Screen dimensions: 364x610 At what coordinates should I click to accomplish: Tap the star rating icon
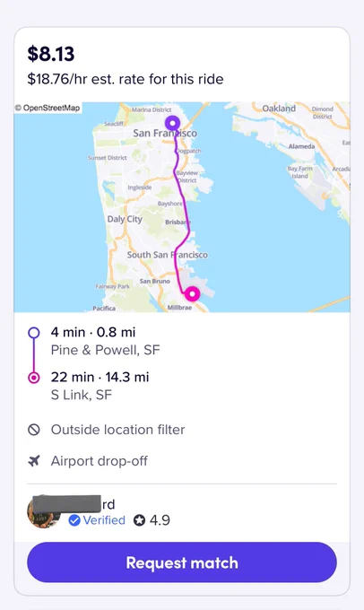139,520
